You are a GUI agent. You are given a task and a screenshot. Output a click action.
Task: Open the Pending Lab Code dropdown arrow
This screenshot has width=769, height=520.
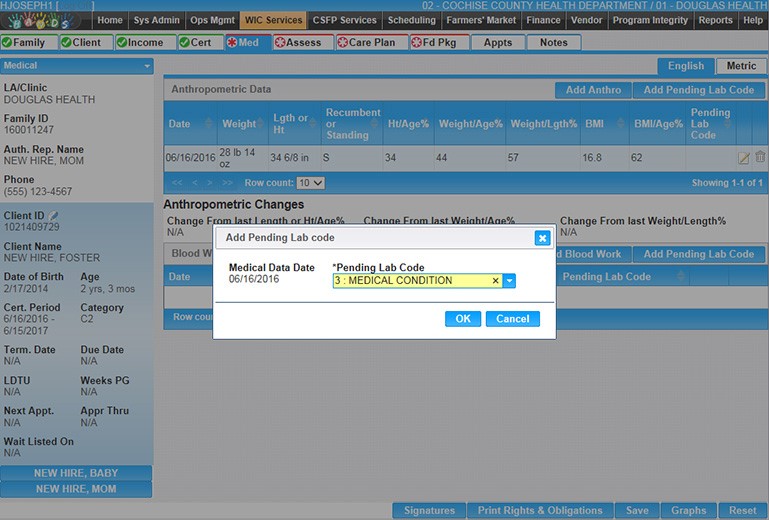(509, 281)
